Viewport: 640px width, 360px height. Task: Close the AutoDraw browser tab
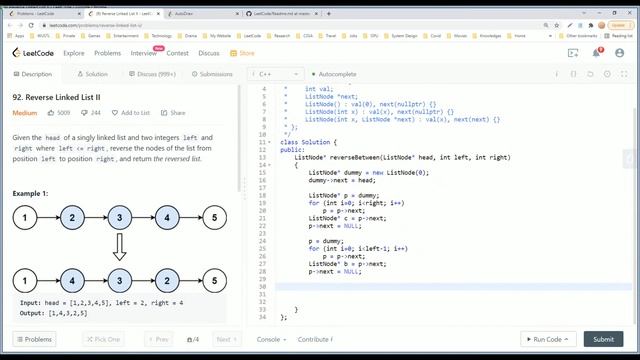237,13
